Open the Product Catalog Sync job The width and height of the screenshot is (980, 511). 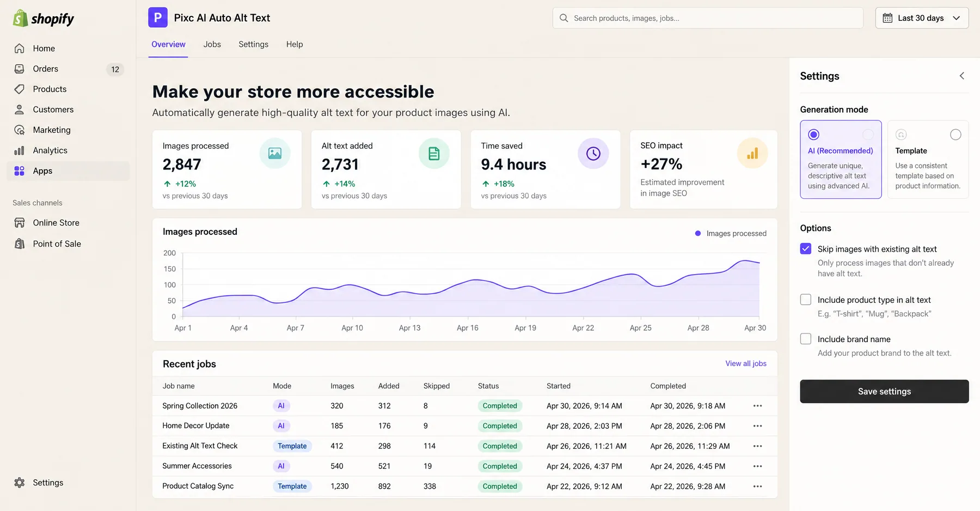coord(198,486)
